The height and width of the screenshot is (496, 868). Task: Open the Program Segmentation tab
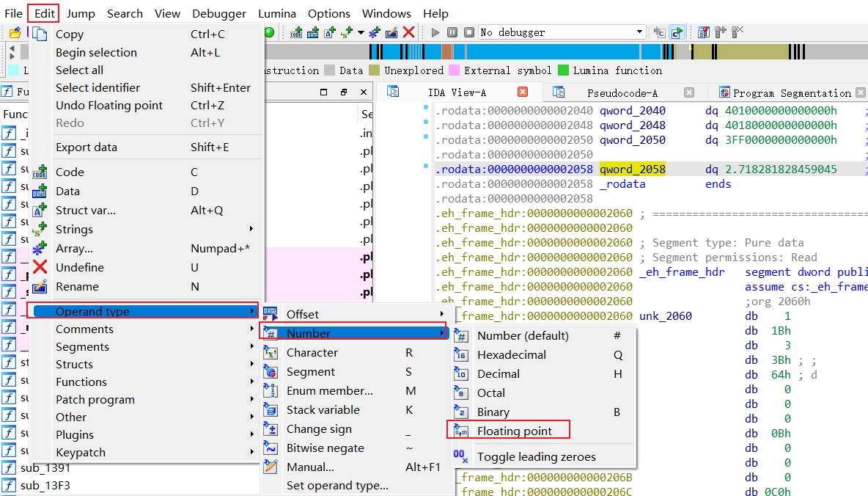[x=791, y=93]
